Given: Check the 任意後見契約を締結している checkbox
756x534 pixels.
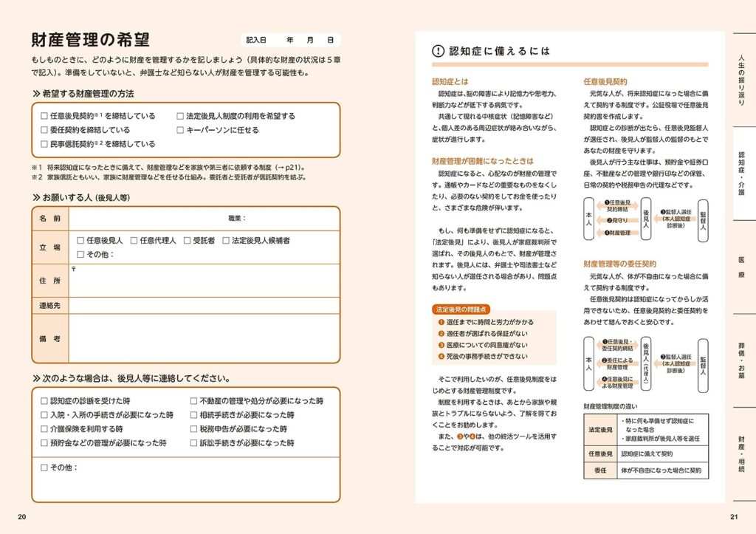Looking at the screenshot, I should [x=44, y=116].
